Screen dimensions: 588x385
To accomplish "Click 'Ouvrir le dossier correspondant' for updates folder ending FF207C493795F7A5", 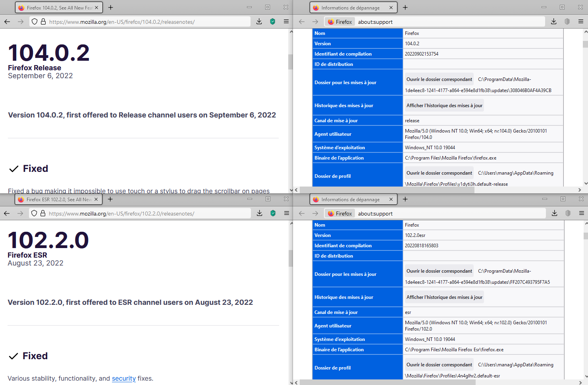I will tap(439, 271).
